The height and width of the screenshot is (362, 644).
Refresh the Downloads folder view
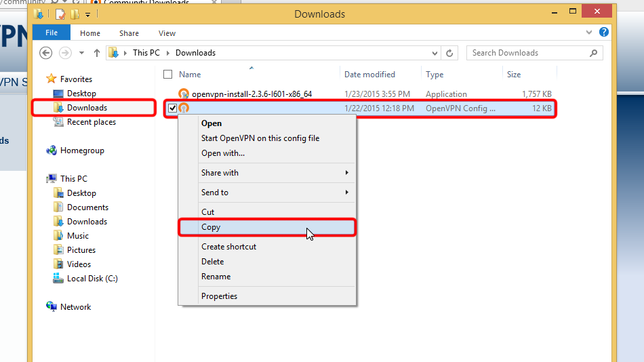coord(450,53)
